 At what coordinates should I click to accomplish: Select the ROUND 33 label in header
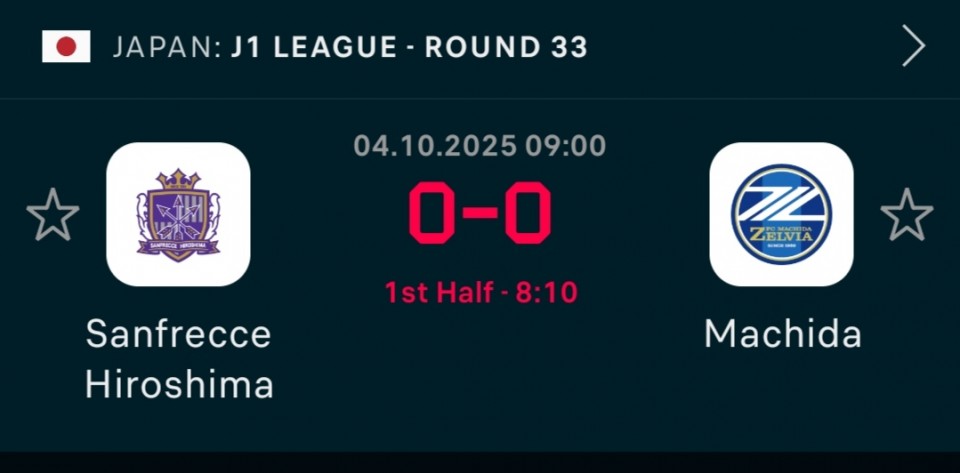[x=507, y=47]
